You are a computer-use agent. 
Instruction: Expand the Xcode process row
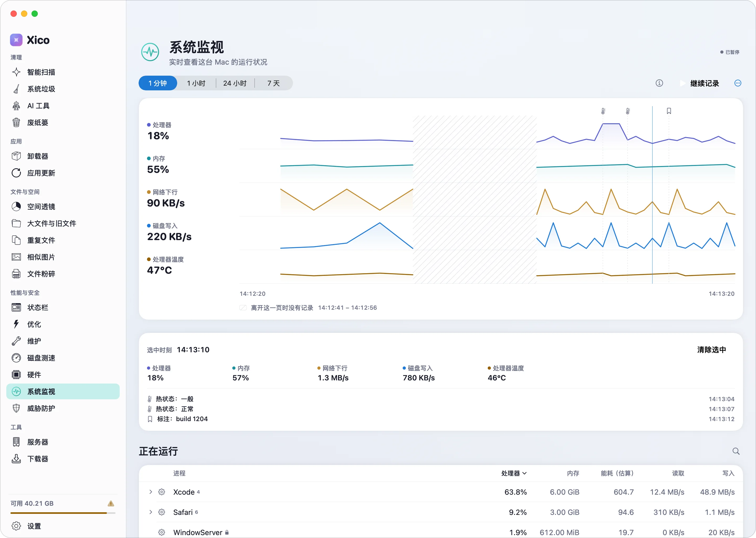pyautogui.click(x=151, y=492)
